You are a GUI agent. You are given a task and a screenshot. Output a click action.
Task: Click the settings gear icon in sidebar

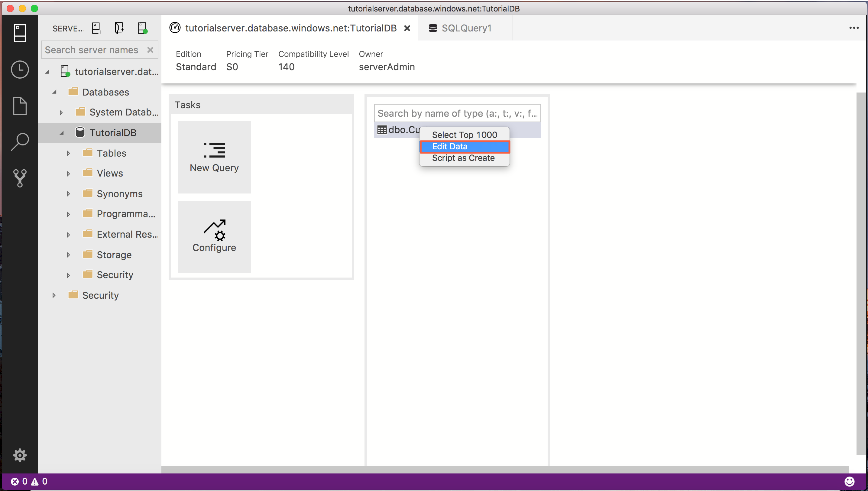(20, 456)
